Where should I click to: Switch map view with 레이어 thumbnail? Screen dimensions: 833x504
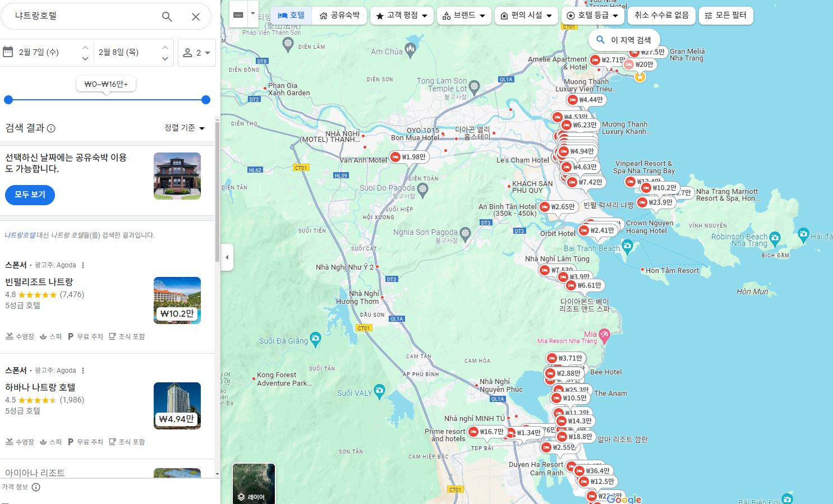[254, 483]
